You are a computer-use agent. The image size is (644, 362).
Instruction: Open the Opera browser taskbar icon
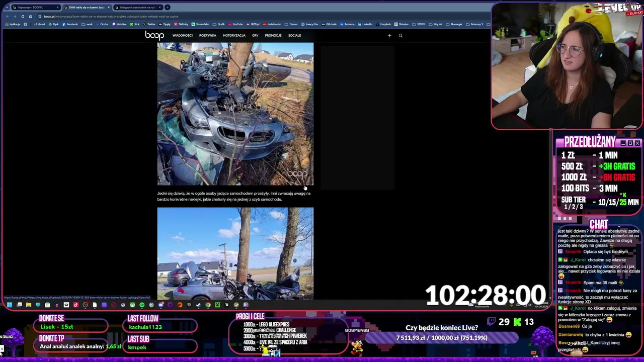[x=114, y=305]
